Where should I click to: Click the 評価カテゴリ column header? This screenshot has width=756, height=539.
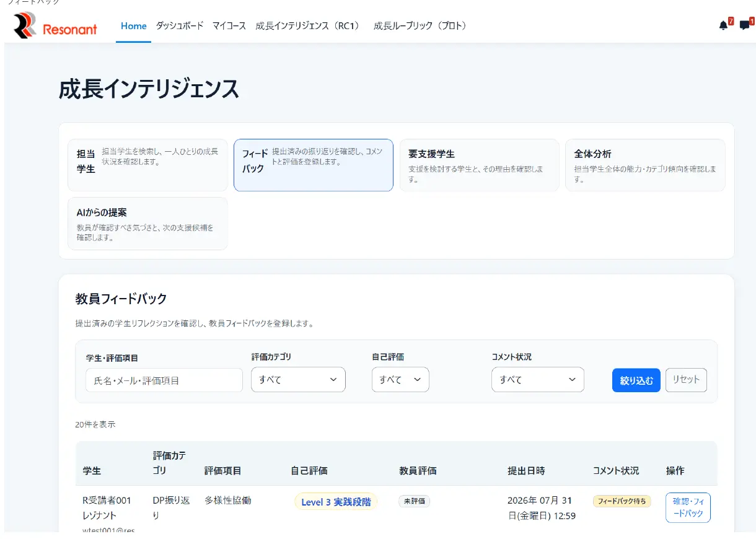[170, 463]
